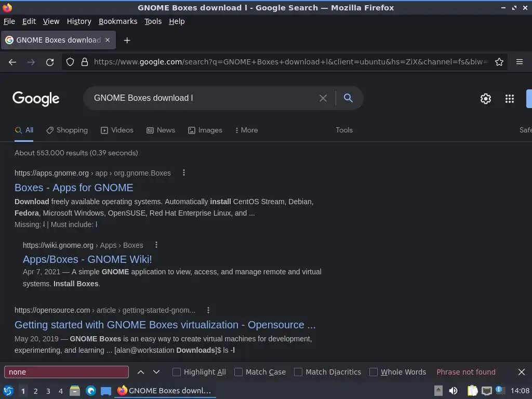532x399 pixels.
Task: Switch to Videos results tab
Action: (x=117, y=130)
